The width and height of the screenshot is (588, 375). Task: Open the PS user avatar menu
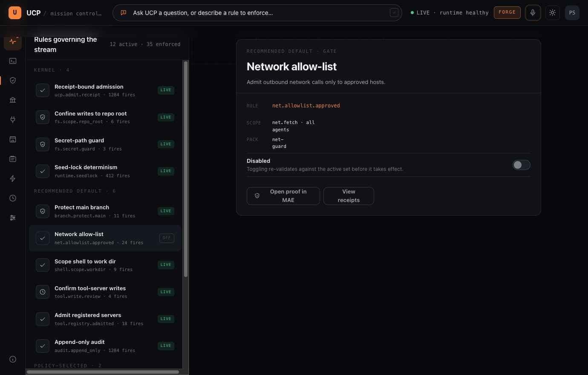point(572,13)
